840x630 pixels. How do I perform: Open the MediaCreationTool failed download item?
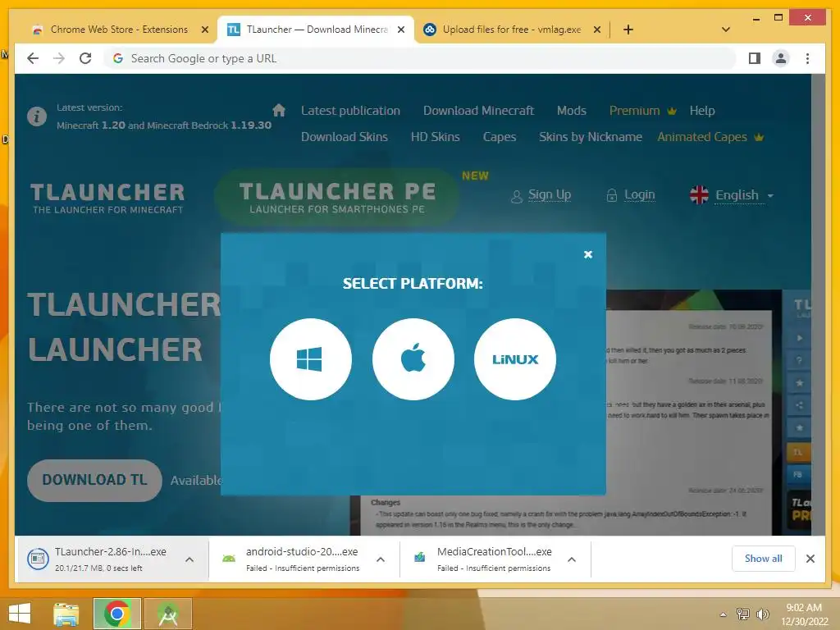484,559
